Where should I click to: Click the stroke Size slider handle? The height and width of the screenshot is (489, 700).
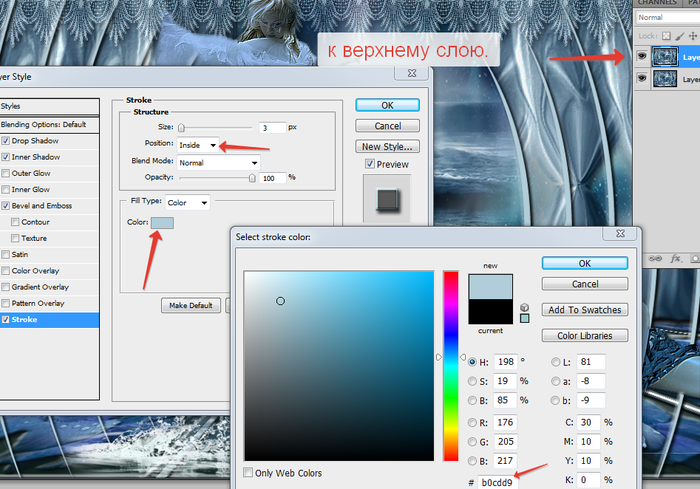click(x=181, y=128)
